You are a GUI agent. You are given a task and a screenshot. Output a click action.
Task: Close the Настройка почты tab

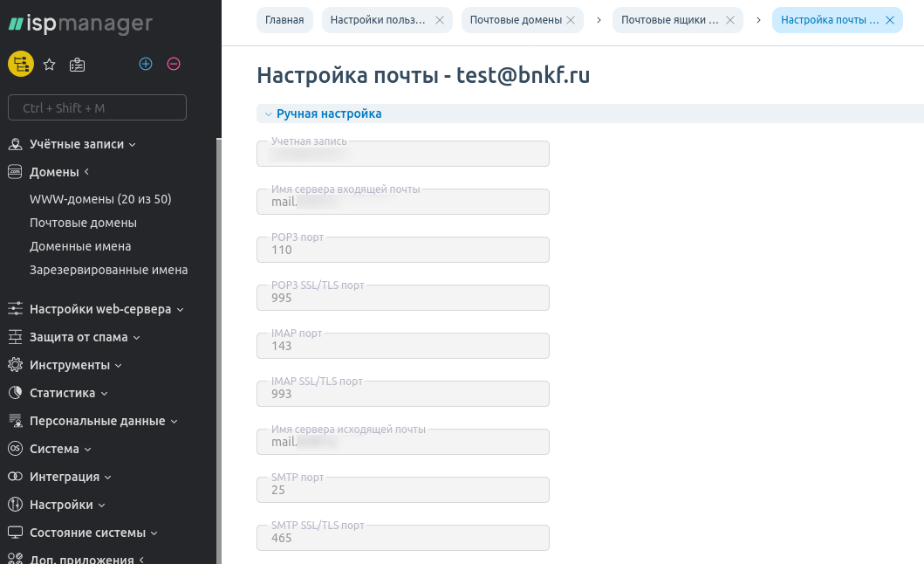click(x=889, y=20)
